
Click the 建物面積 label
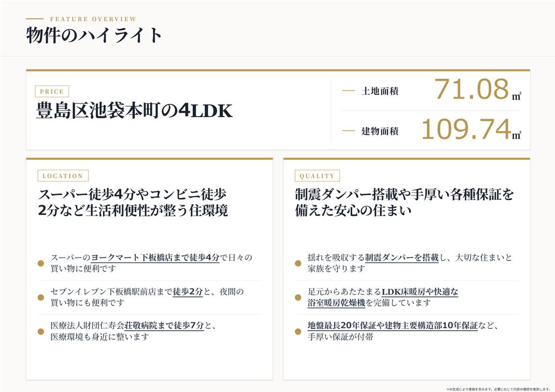coord(380,131)
